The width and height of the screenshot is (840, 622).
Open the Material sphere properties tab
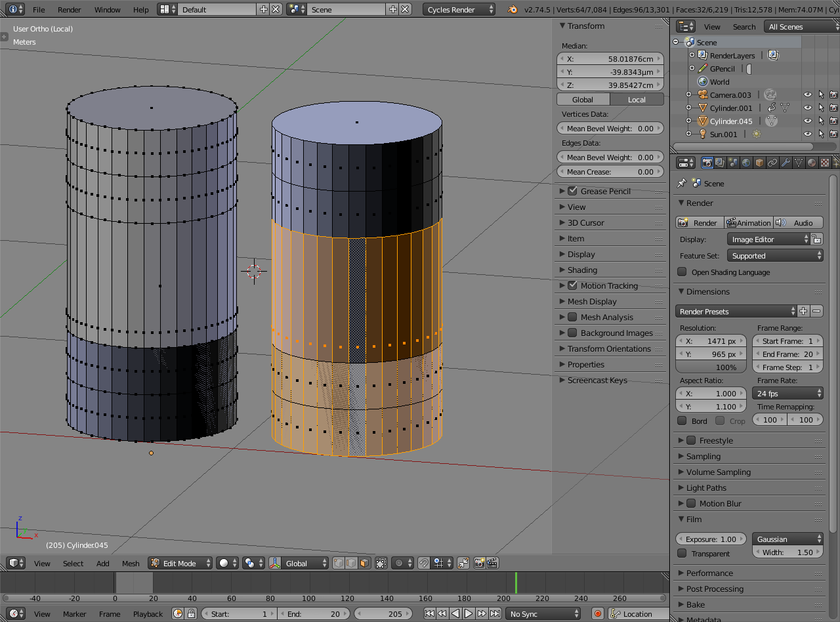click(812, 163)
